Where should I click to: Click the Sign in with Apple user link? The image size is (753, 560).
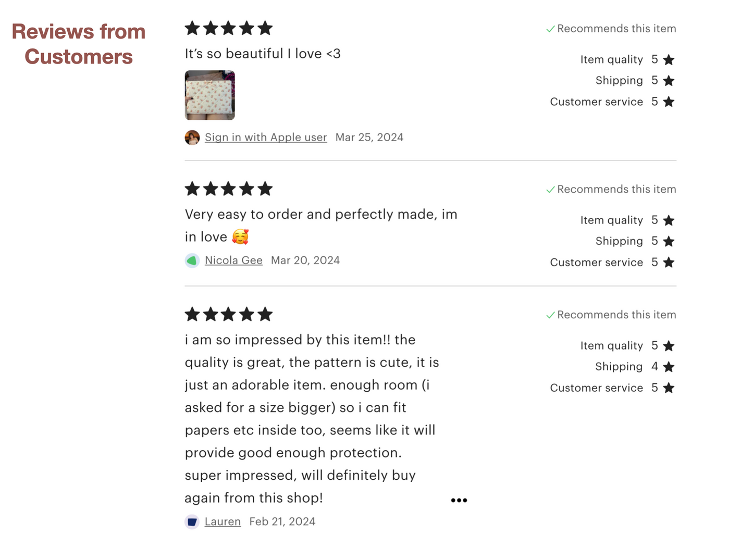pos(265,138)
